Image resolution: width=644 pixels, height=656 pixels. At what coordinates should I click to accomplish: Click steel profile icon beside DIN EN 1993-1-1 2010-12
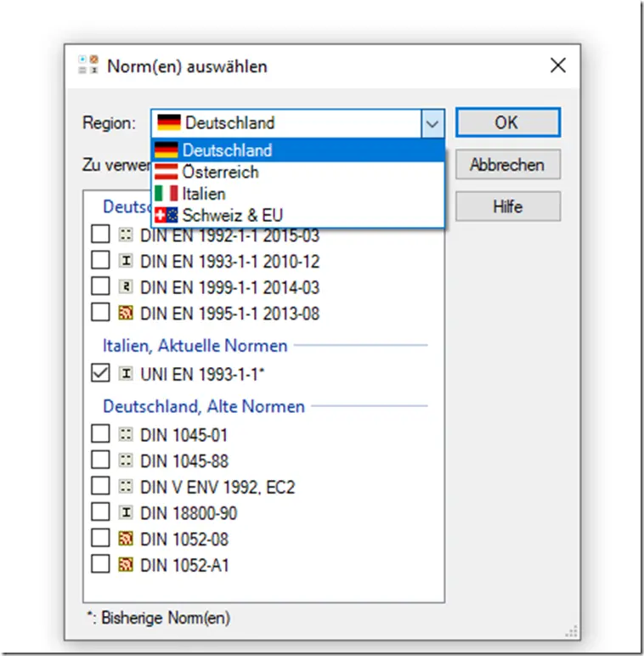coord(126,261)
